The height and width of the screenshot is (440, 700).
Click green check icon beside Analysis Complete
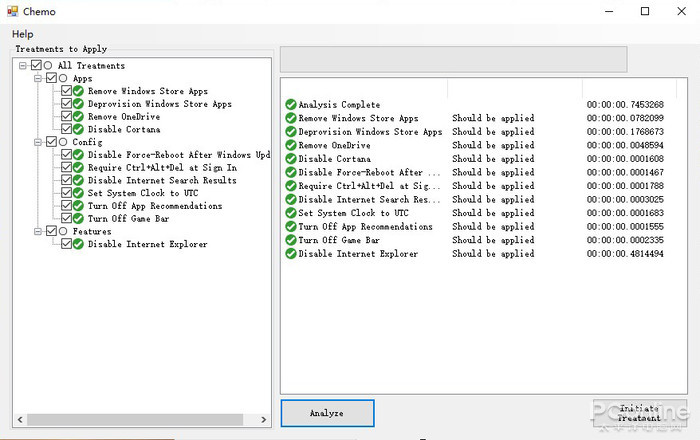[291, 105]
